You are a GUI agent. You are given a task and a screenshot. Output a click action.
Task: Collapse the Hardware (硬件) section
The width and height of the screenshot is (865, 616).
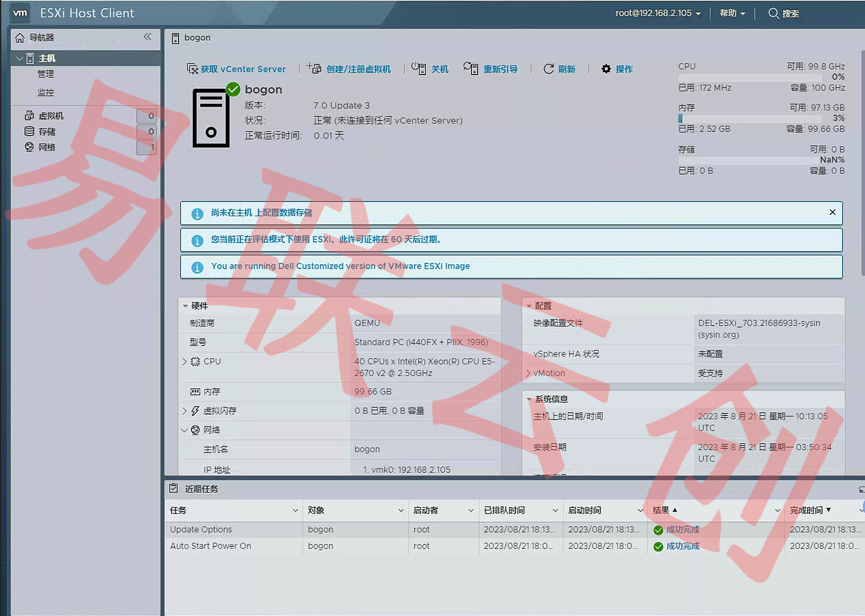click(185, 306)
